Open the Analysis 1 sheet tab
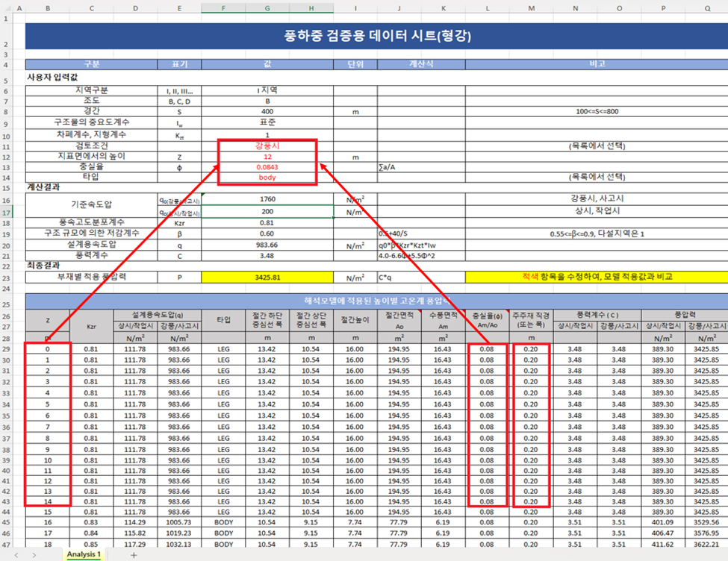Screen dimensions: 728x561 [x=84, y=555]
